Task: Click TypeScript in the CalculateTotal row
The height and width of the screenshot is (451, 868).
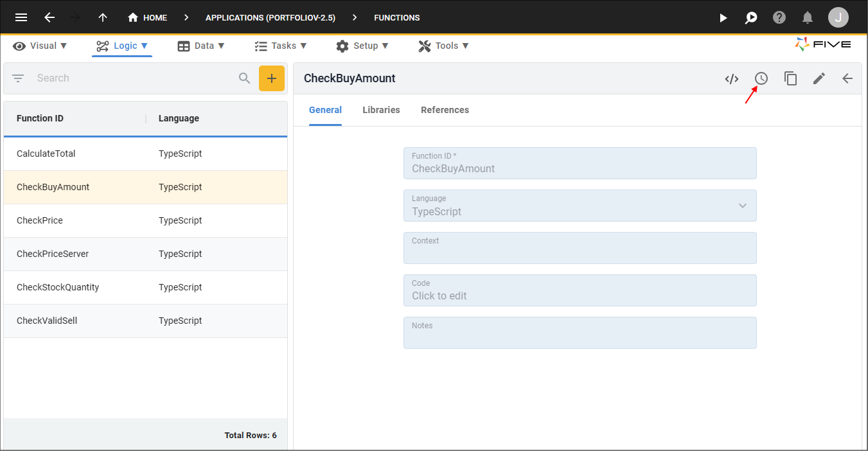Action: pyautogui.click(x=180, y=154)
